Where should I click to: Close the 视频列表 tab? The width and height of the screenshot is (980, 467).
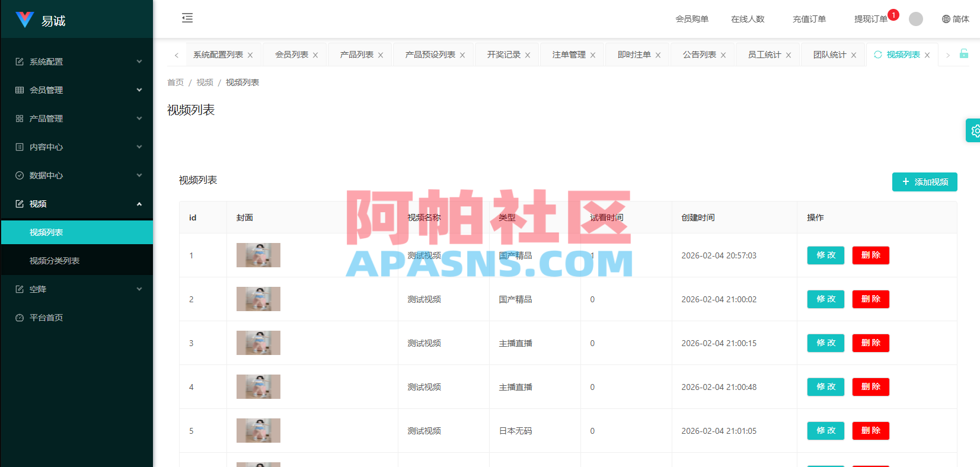(927, 55)
